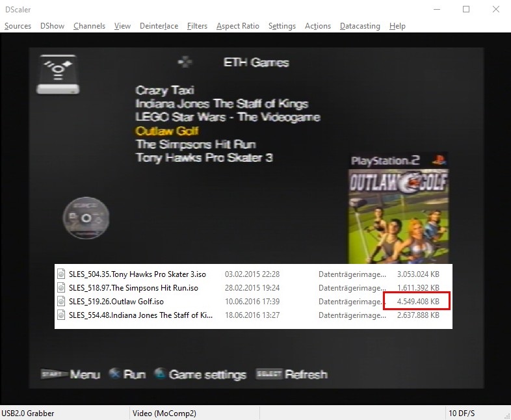Click file icon for The Simpsons Hit Run.iso
Image resolution: width=511 pixels, height=420 pixels.
click(x=61, y=287)
